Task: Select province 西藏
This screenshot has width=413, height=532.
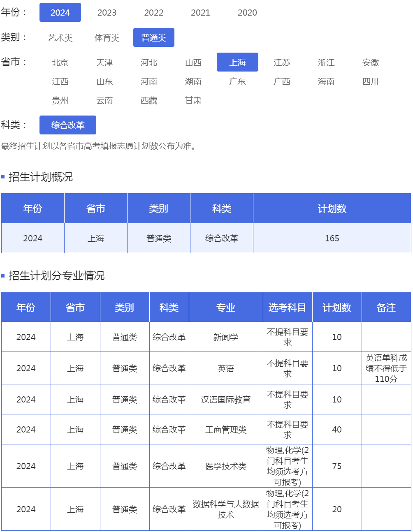Action: click(149, 100)
